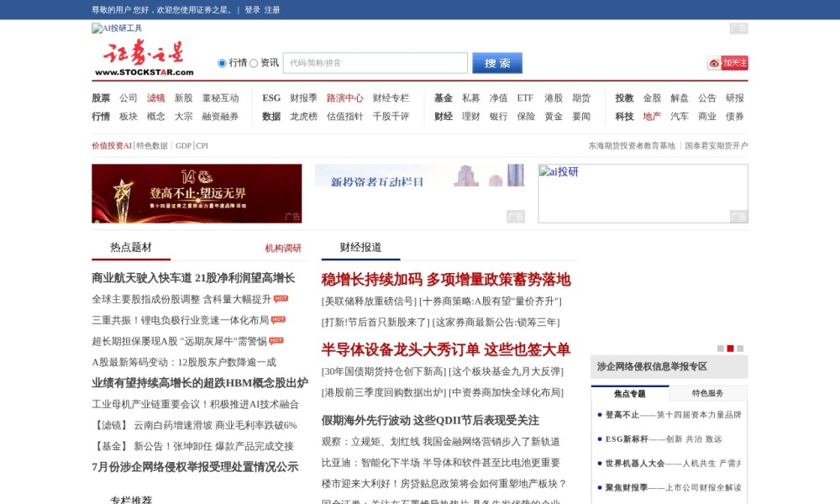Screen dimensions: 840x504
Task: Click the 搜索 search button
Action: (497, 63)
